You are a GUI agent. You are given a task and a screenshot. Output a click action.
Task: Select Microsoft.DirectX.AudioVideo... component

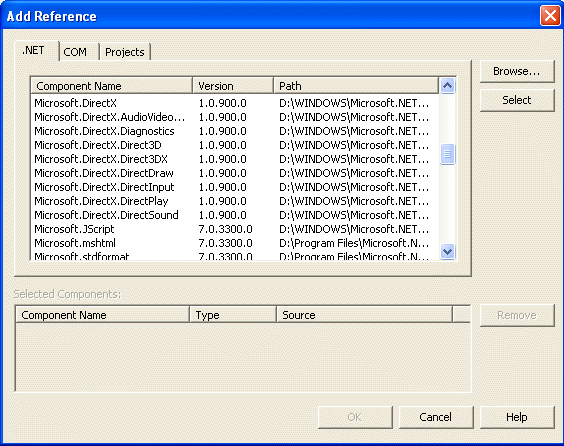coord(235,117)
